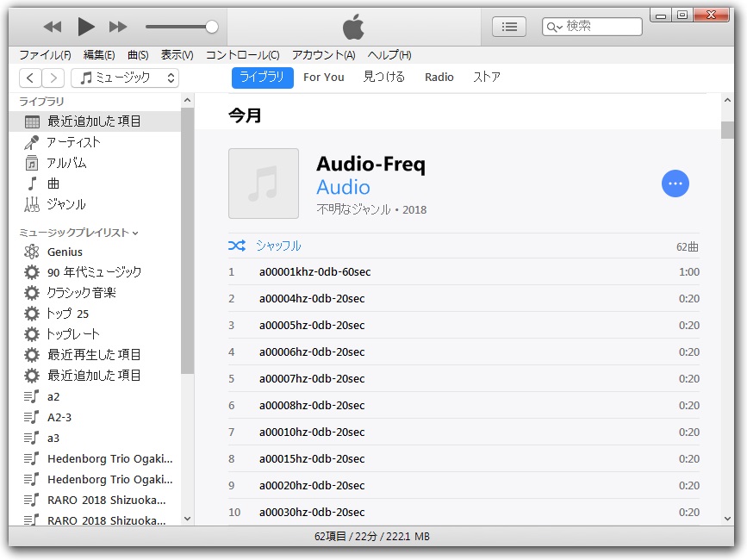Open the ファイル(F) menu

point(46,55)
